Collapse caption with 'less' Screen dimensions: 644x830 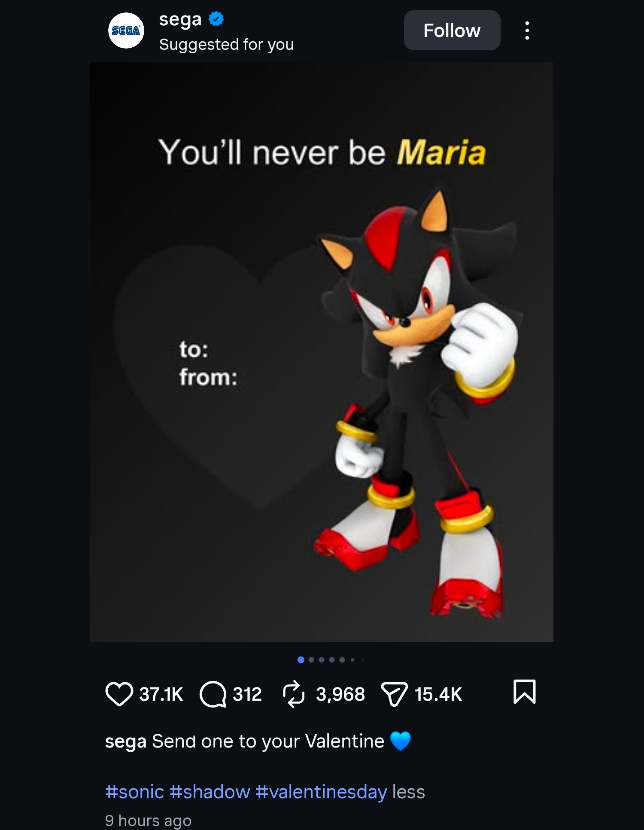[x=408, y=792]
